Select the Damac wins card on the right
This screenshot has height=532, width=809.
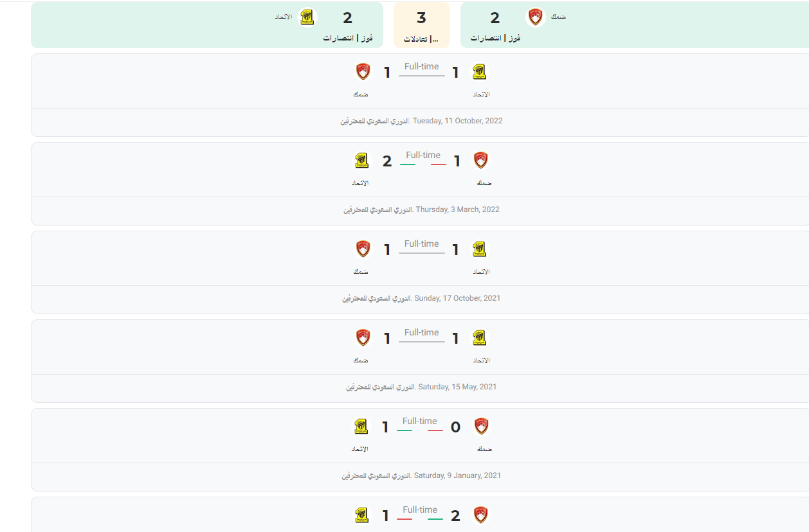tap(634, 25)
